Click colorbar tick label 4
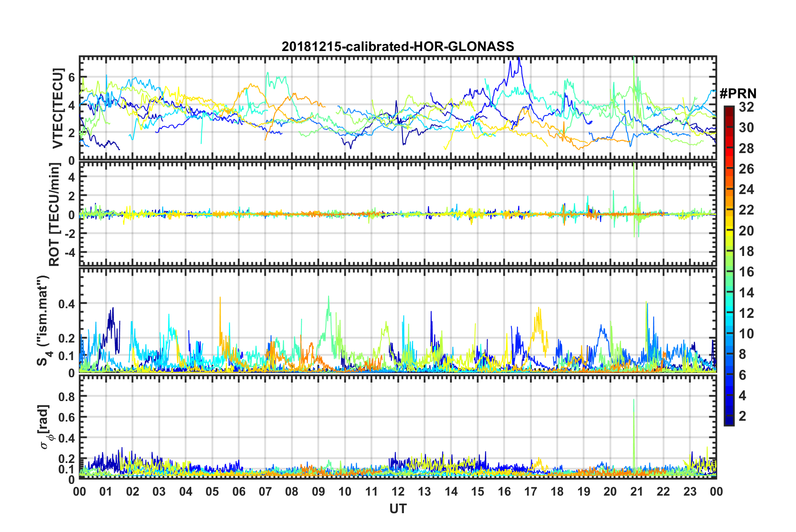This screenshot has height=532, width=796. [742, 396]
